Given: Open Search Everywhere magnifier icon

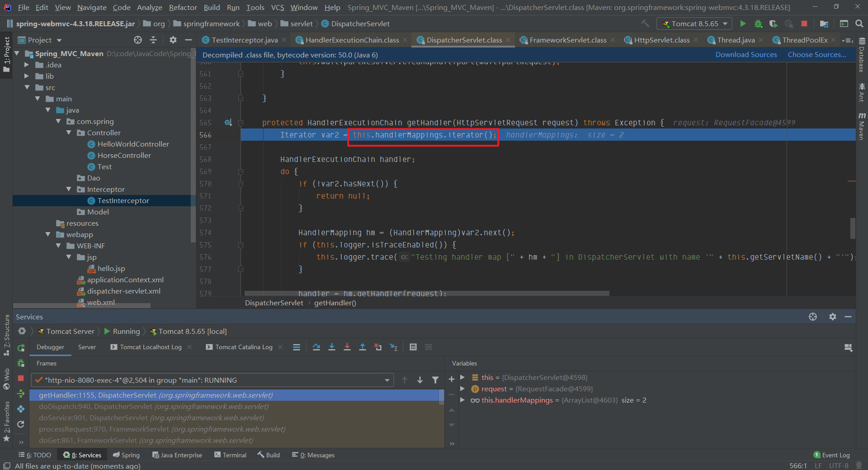Looking at the screenshot, I should coord(859,24).
